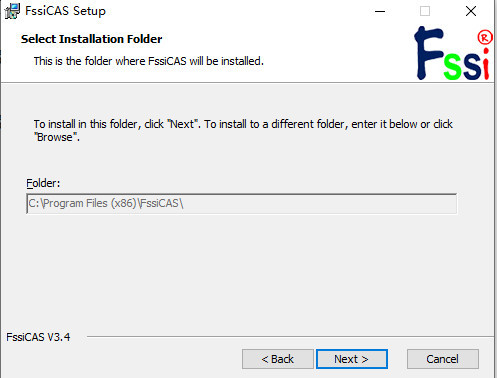This screenshot has height=378, width=497.
Task: Click the 'This is the folder where' subtitle
Action: coord(149,61)
